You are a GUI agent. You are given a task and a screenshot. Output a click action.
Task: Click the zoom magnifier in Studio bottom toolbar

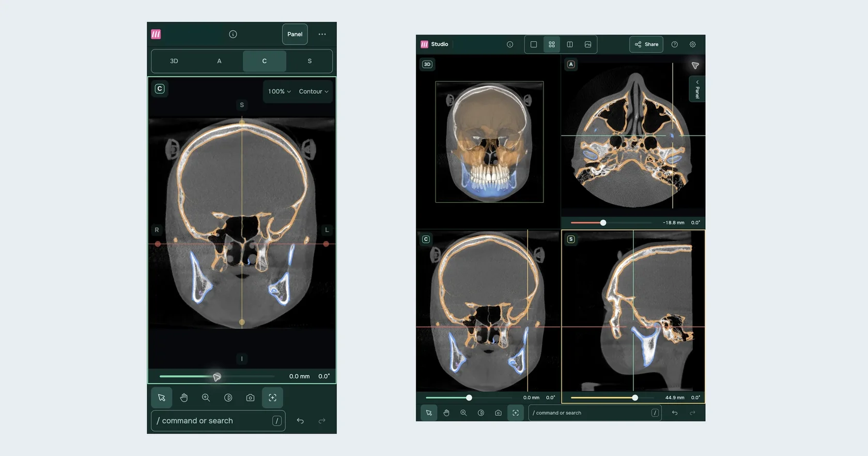[x=463, y=413]
